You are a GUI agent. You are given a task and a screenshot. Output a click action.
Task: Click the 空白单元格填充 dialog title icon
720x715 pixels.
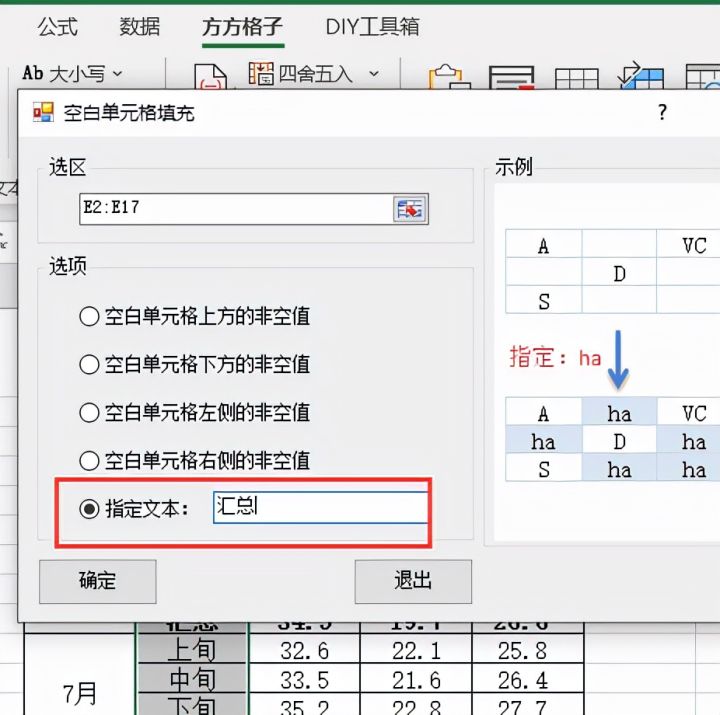click(44, 112)
